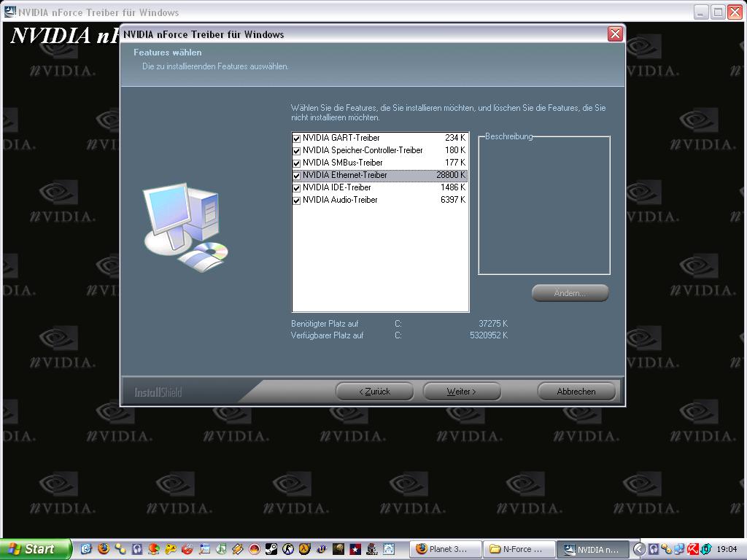Expand hidden tray icons arrow
The image size is (747, 560).
point(640,549)
